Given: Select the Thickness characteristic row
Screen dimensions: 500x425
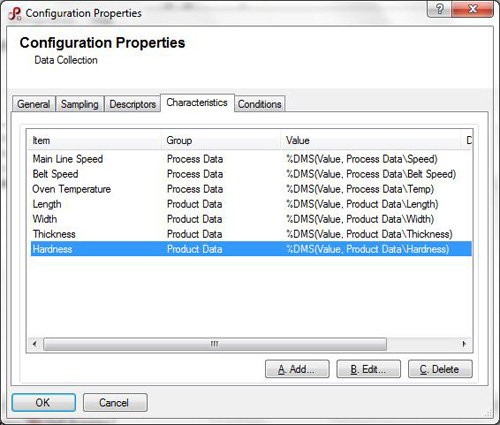Looking at the screenshot, I should (x=251, y=234).
